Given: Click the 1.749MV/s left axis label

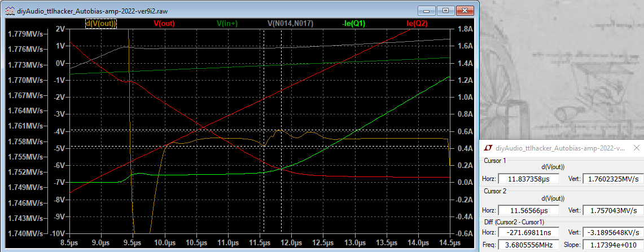Looking at the screenshot, I should 25,187.
